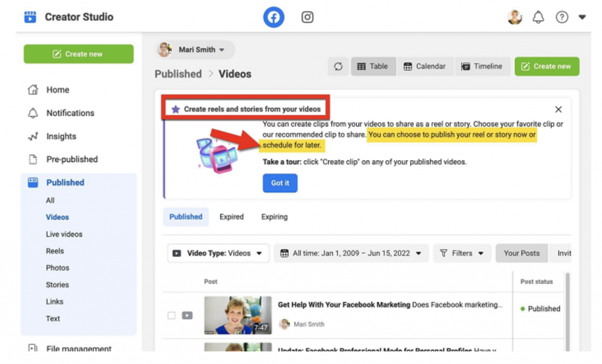Open Reels under Published

[x=55, y=251]
